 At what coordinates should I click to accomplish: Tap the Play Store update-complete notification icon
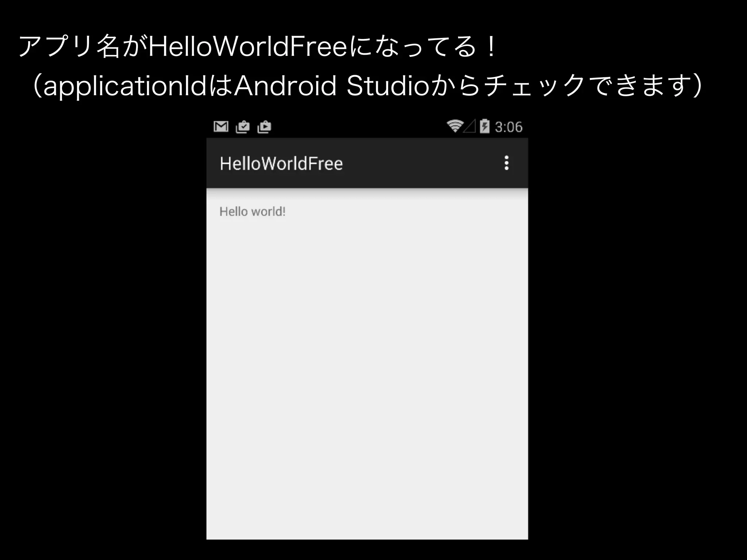(x=243, y=127)
